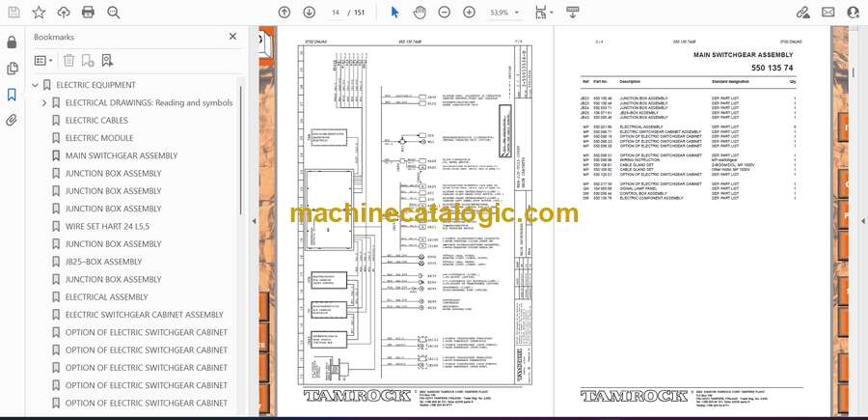The image size is (868, 420).
Task: Open the page thumbnails panel
Action: pos(12,69)
